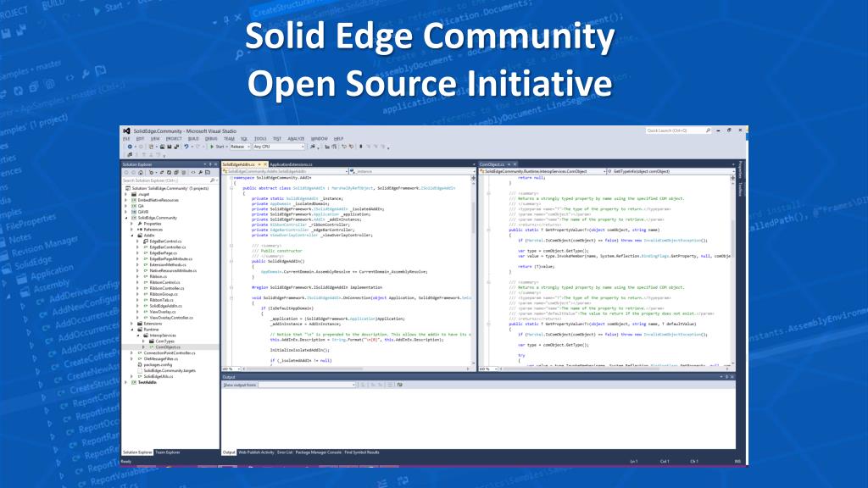Expand the ComTypes folder node
This screenshot has height=488, width=868.
click(x=144, y=341)
